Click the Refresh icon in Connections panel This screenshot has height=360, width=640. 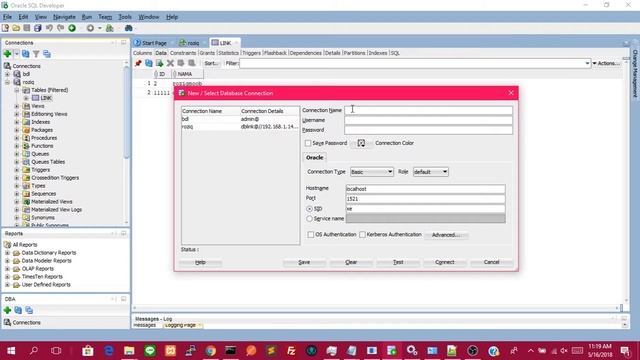(26, 54)
